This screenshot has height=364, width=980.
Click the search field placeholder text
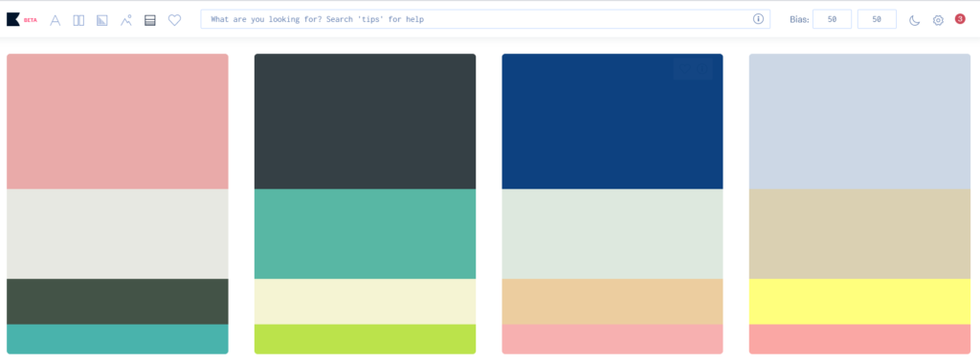click(x=318, y=19)
